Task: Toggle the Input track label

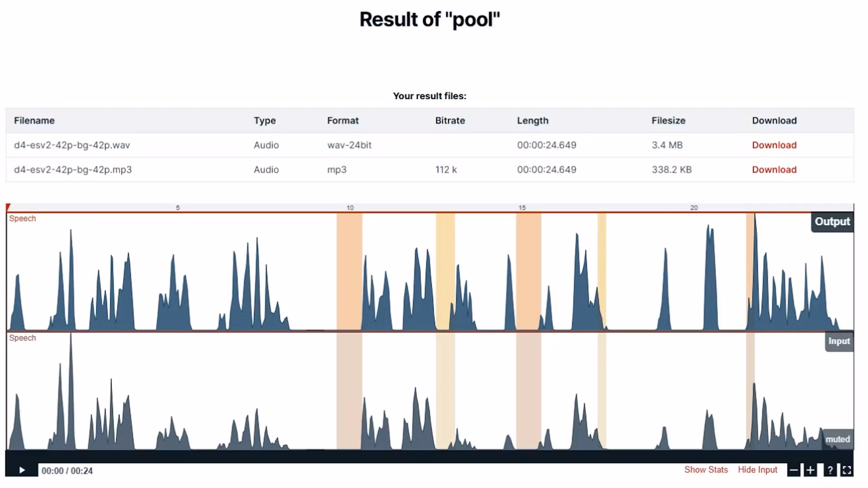Action: 839,341
